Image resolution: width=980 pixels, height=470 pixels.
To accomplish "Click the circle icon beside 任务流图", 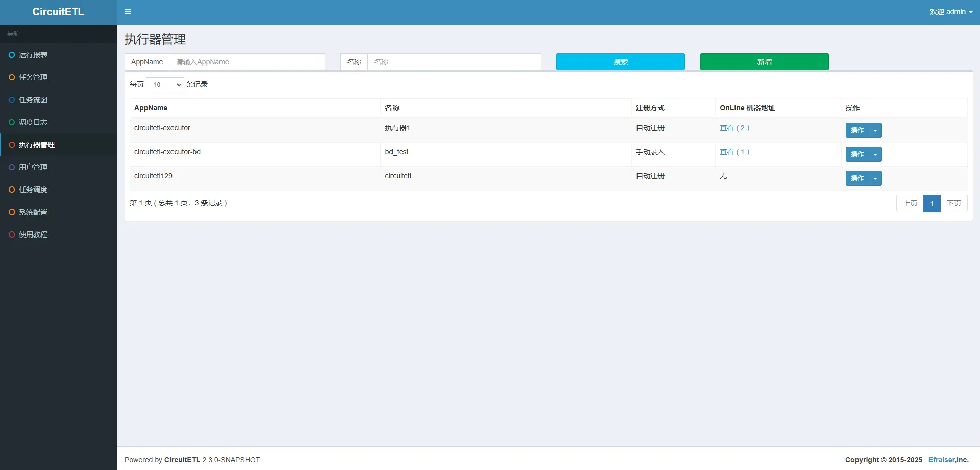I will click(x=12, y=100).
